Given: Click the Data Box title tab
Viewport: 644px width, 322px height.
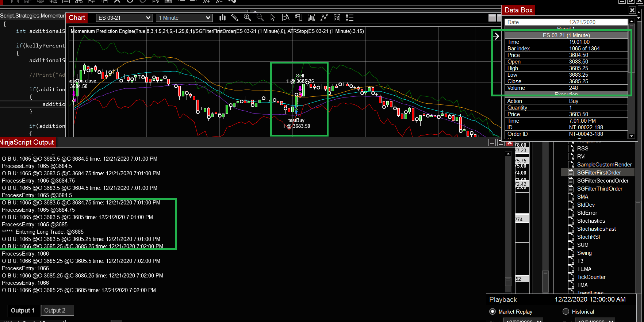Looking at the screenshot, I should [x=518, y=10].
